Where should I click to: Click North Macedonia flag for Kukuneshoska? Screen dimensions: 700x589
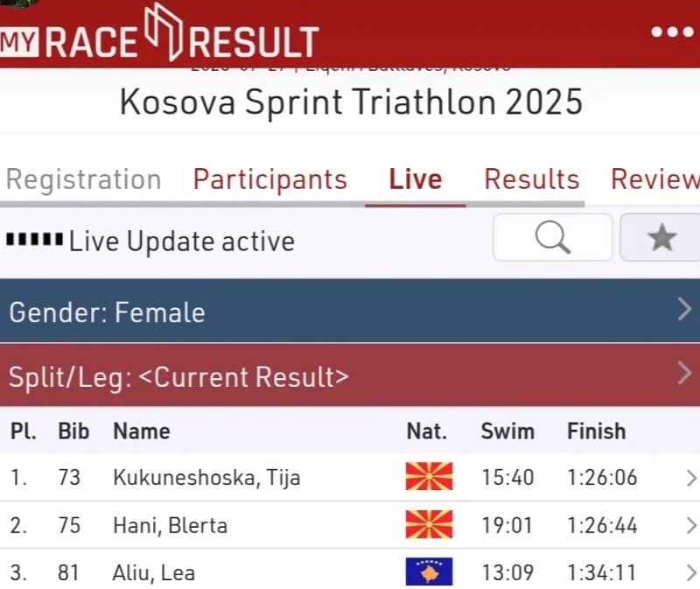[x=429, y=476]
